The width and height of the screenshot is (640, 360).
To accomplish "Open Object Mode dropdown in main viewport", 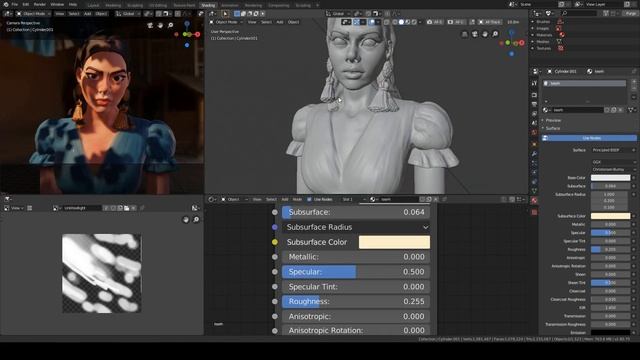I will tap(226, 22).
